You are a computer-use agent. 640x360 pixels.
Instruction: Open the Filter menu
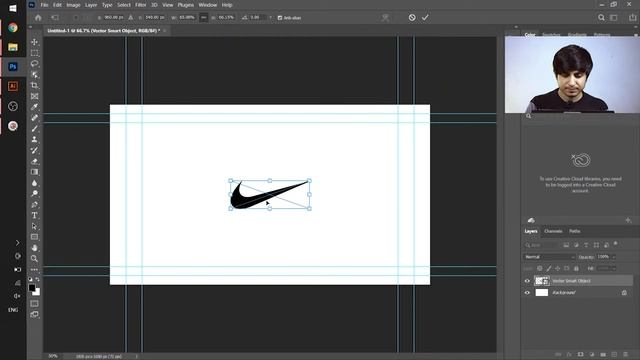click(x=140, y=5)
